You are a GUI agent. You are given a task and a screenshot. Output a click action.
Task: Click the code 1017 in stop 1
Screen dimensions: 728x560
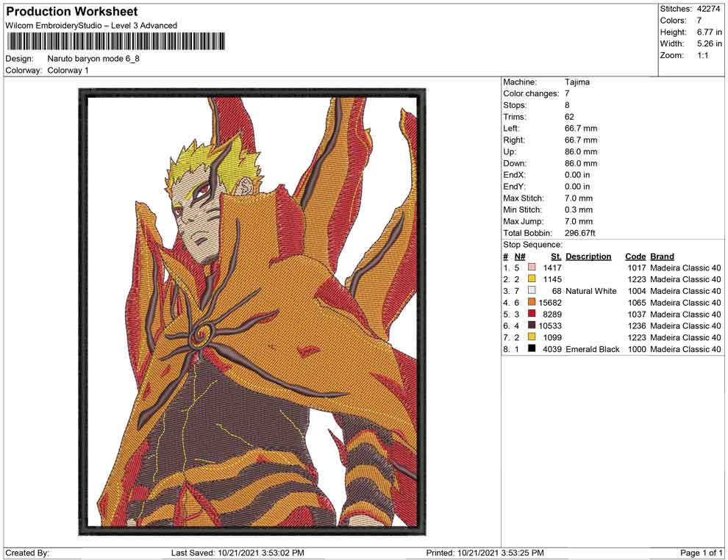point(637,268)
